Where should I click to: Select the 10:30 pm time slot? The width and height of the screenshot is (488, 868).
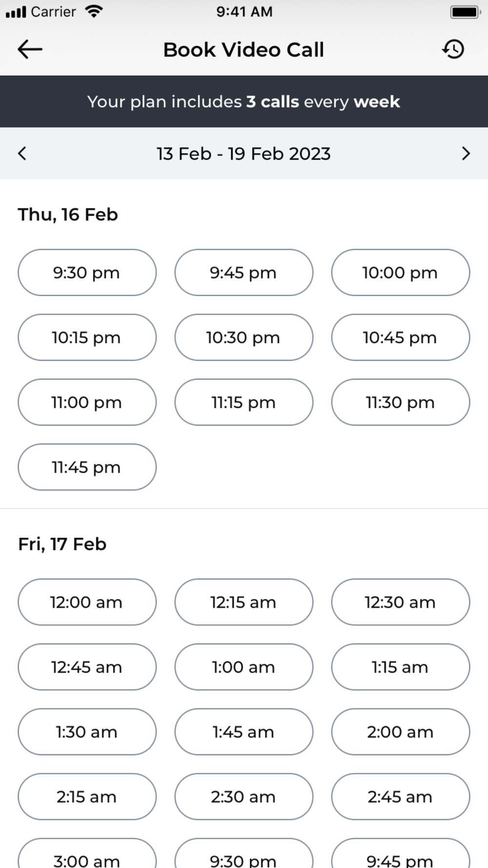click(x=244, y=337)
